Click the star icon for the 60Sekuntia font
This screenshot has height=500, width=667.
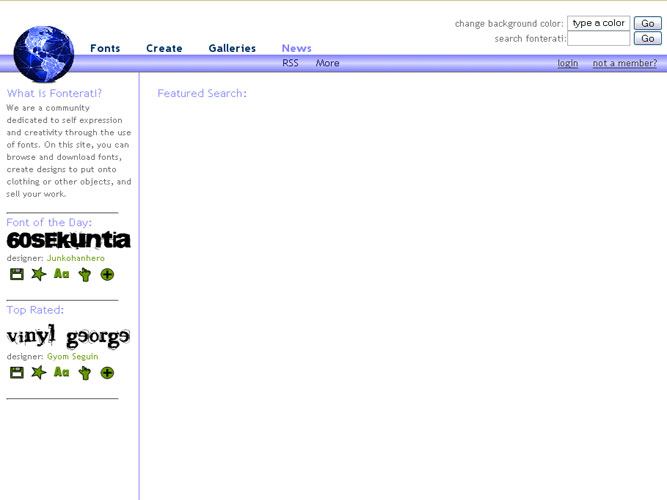pos(39,274)
